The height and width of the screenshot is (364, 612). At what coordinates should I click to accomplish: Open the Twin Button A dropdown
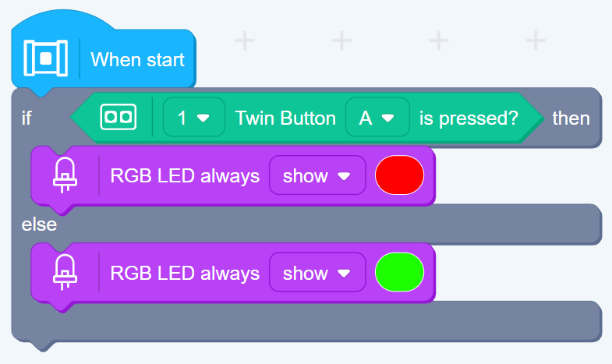377,118
